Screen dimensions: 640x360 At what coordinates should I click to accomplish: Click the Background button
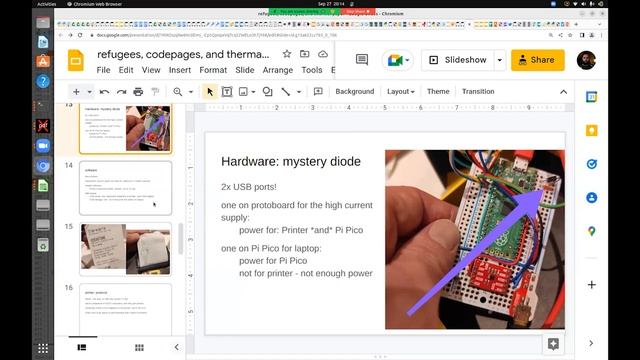coord(355,91)
